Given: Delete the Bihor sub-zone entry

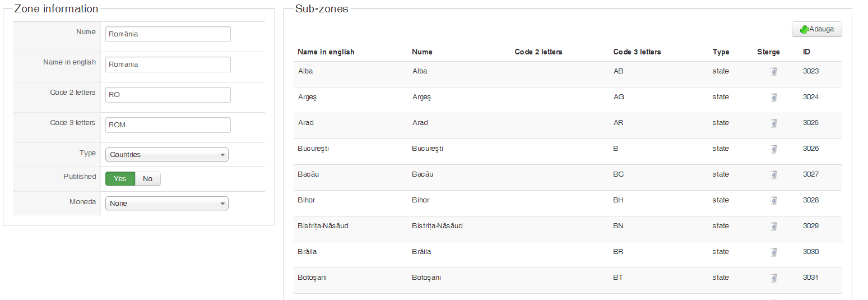Looking at the screenshot, I should tap(773, 201).
